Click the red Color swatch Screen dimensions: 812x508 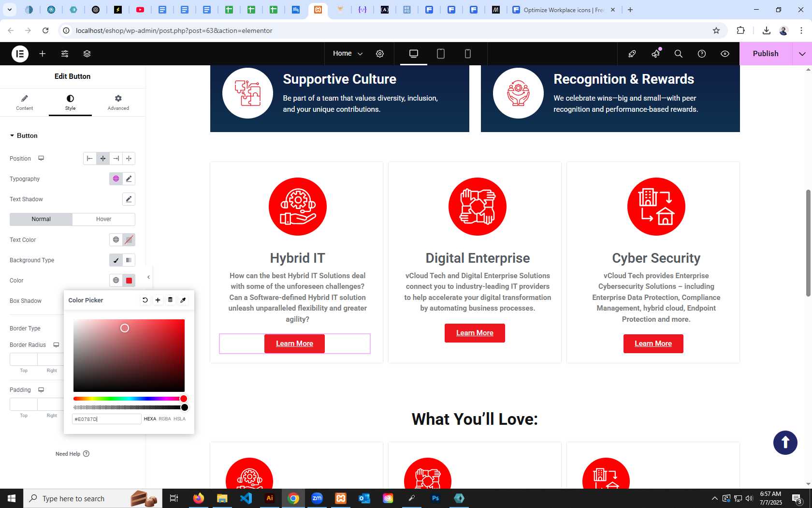tap(129, 280)
